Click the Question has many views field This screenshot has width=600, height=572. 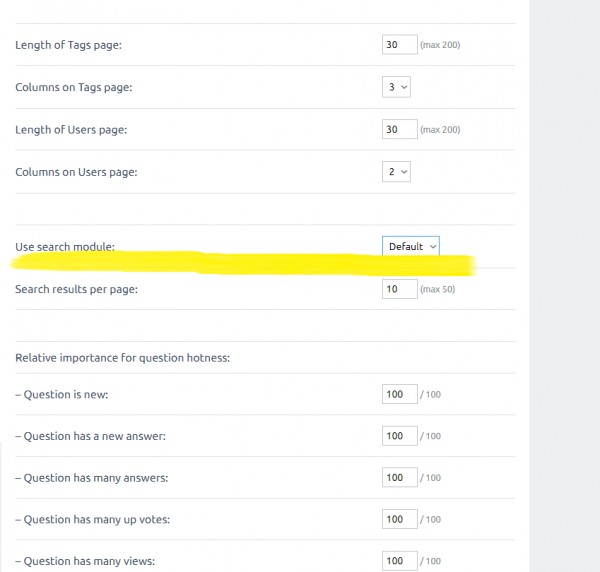click(399, 560)
